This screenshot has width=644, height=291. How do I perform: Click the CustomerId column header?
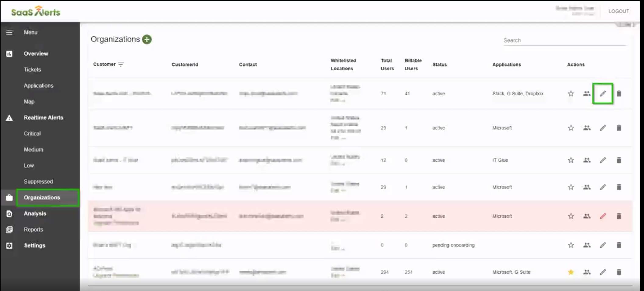[x=185, y=65]
